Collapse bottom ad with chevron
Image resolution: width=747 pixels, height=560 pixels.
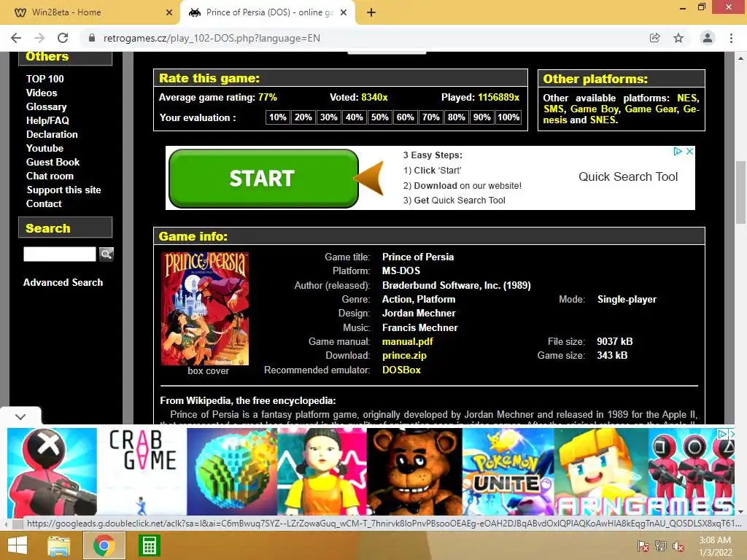(20, 416)
